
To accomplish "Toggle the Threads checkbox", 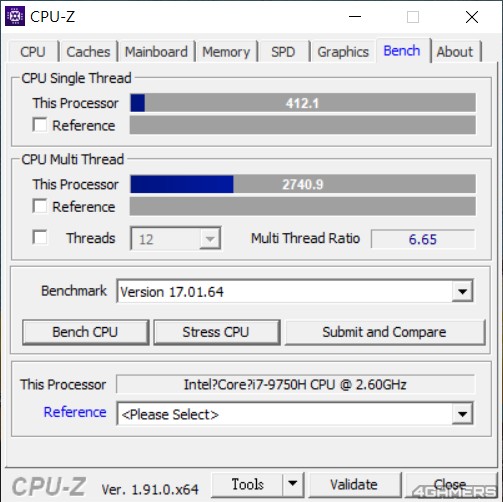I will click(40, 237).
